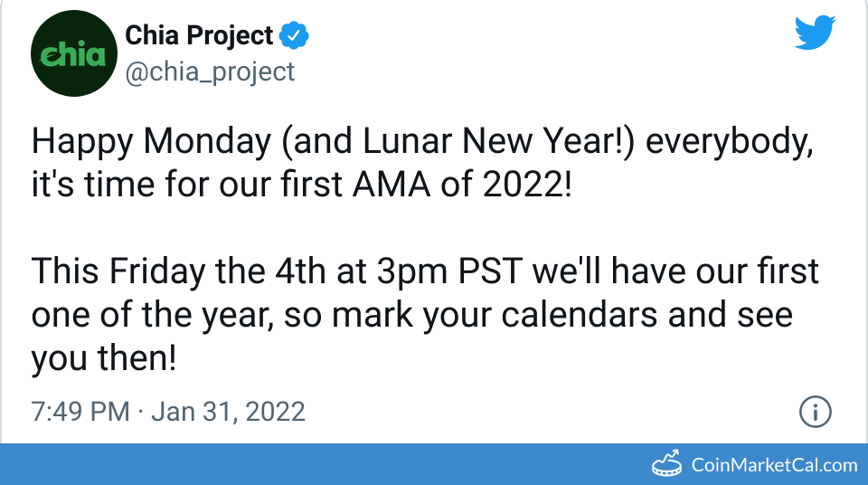
Task: Click the Twitter bird logo
Action: point(816,35)
